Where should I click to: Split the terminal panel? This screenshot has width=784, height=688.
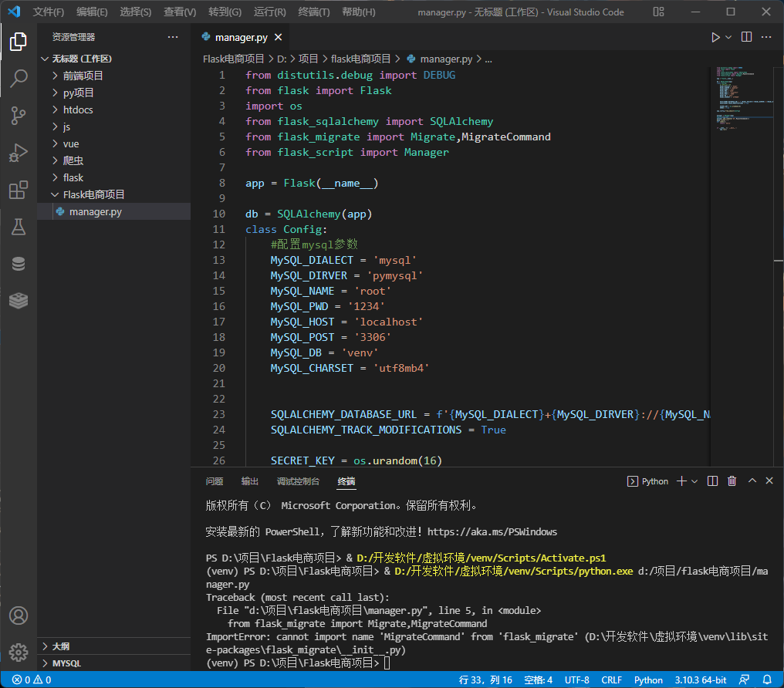point(712,481)
